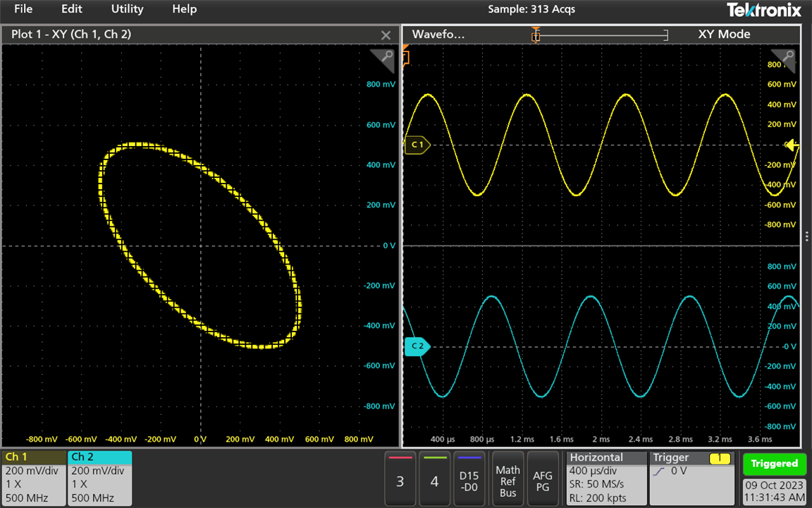The height and width of the screenshot is (508, 812).
Task: Click the rising edge trigger slope icon
Action: pyautogui.click(x=658, y=472)
